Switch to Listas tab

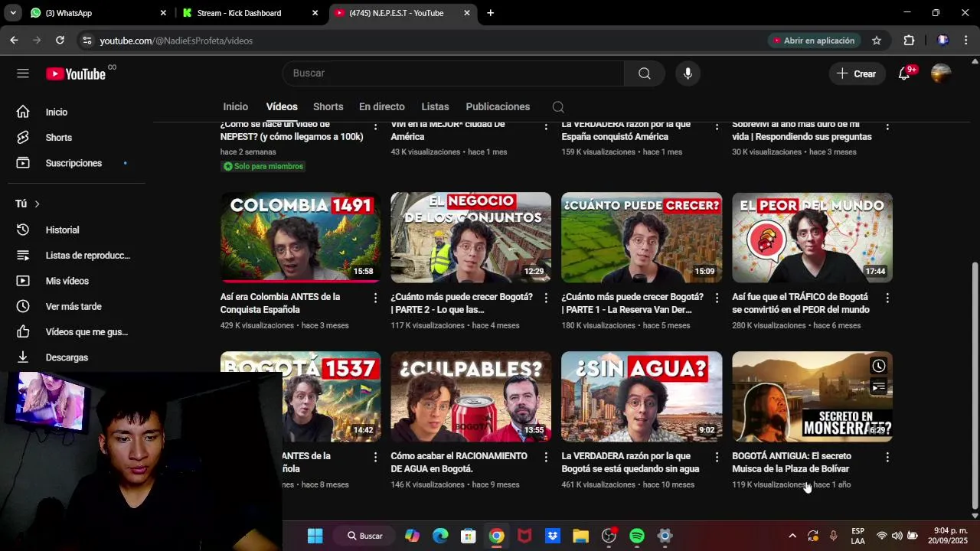click(435, 107)
